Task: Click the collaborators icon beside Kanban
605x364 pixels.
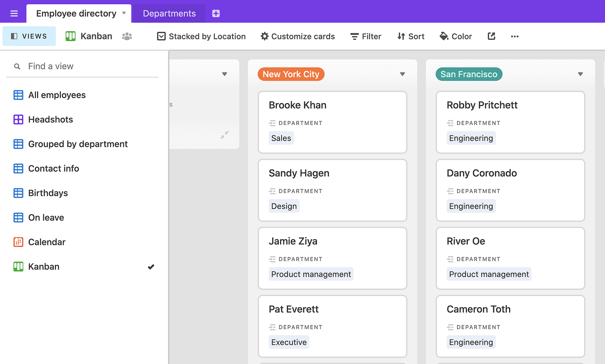Action: 127,36
